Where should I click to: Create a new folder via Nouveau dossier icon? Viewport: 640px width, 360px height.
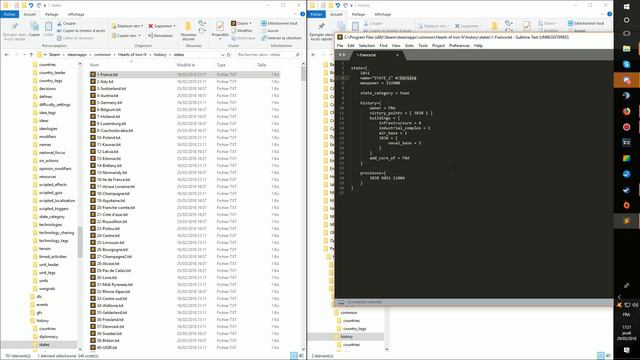click(188, 31)
